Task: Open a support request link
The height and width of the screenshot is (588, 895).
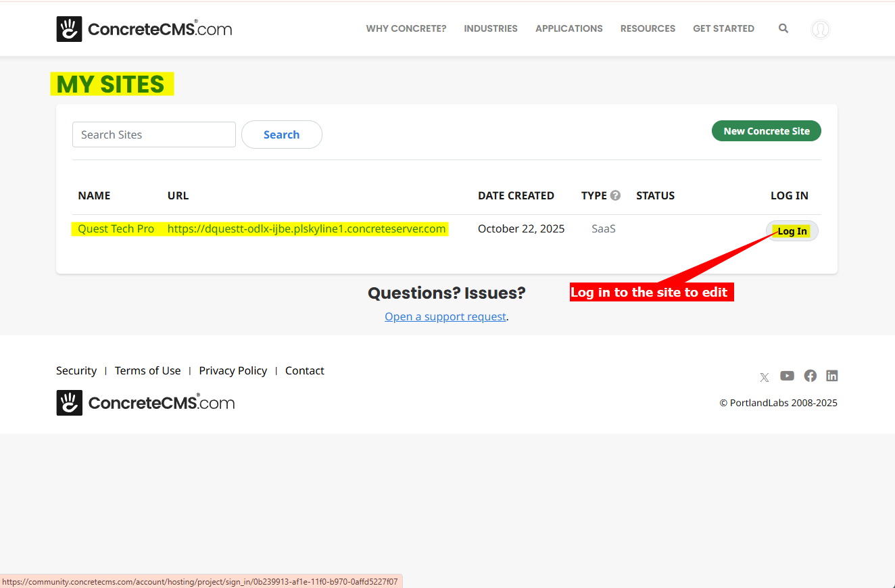Action: tap(445, 316)
